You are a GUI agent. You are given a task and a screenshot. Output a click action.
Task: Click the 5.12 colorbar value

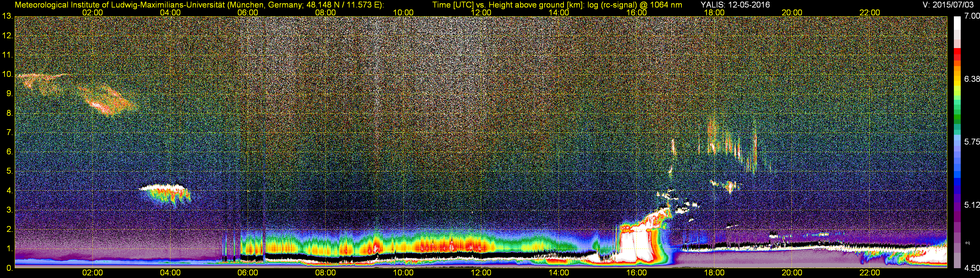(x=972, y=205)
